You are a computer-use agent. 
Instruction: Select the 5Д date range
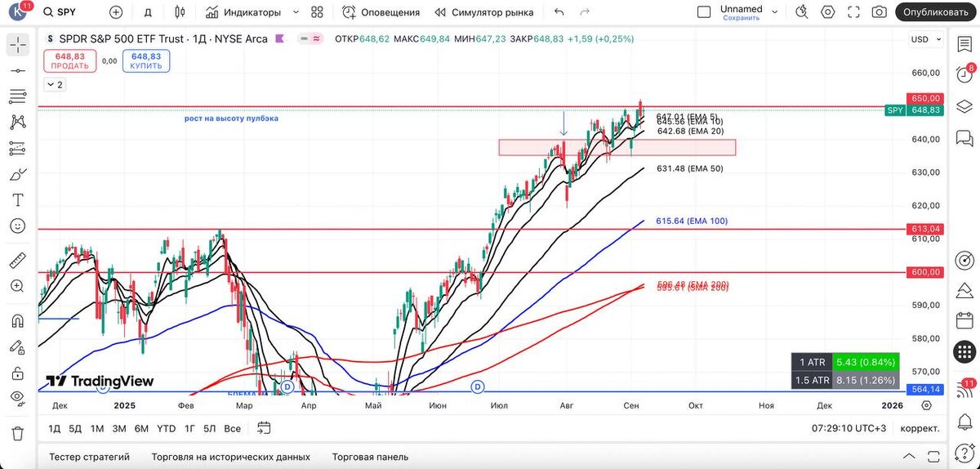point(75,428)
